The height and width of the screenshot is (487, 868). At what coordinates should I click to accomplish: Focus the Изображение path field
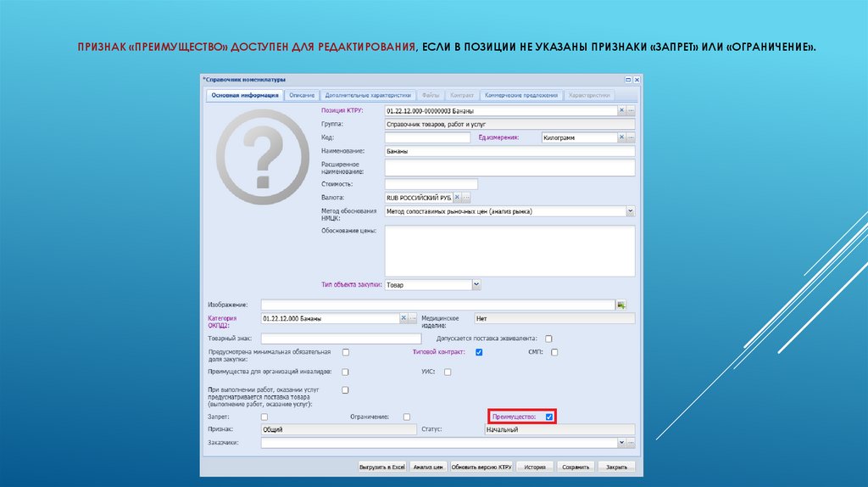click(438, 305)
